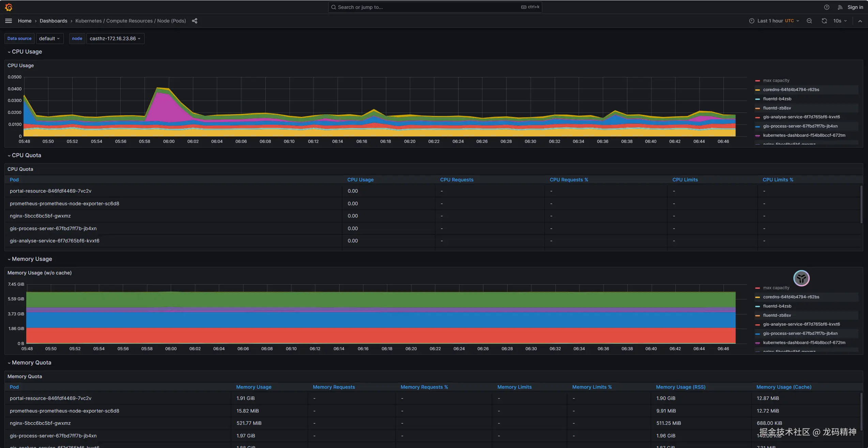868x448 pixels.
Task: Open node casthz-172.16.23.86 dropdown
Action: (115, 39)
